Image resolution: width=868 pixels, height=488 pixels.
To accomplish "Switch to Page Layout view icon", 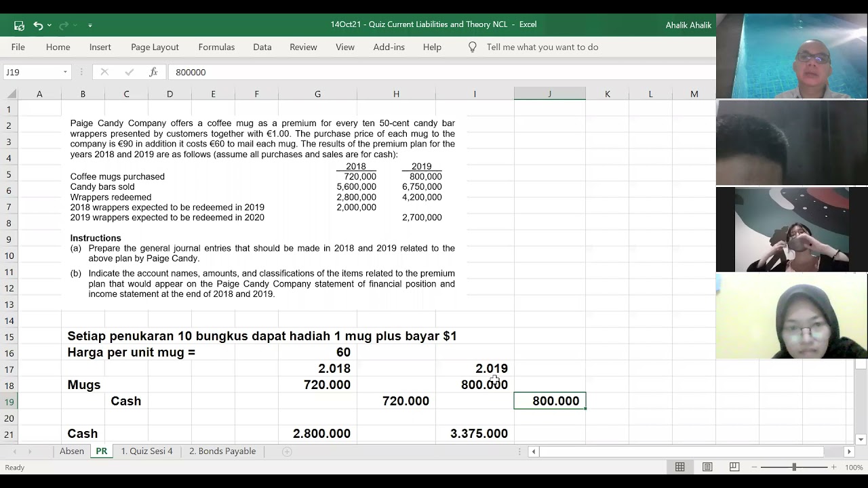I will [x=707, y=467].
